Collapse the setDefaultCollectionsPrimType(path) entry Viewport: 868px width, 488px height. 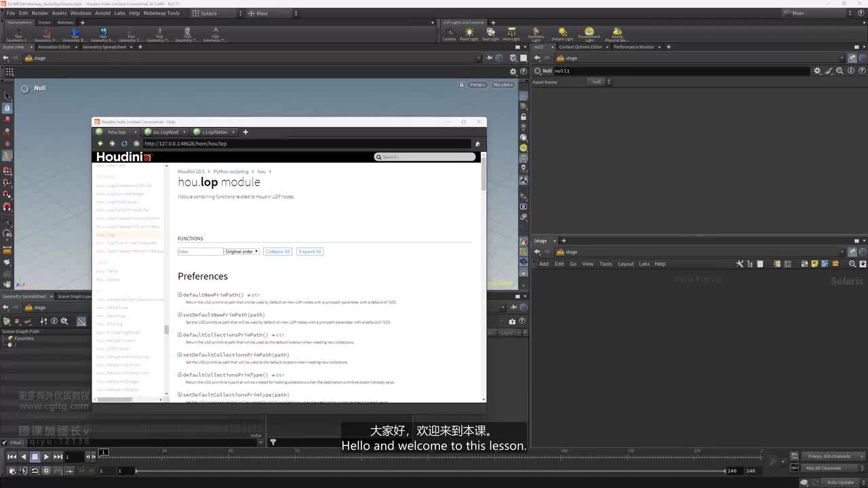(x=180, y=394)
